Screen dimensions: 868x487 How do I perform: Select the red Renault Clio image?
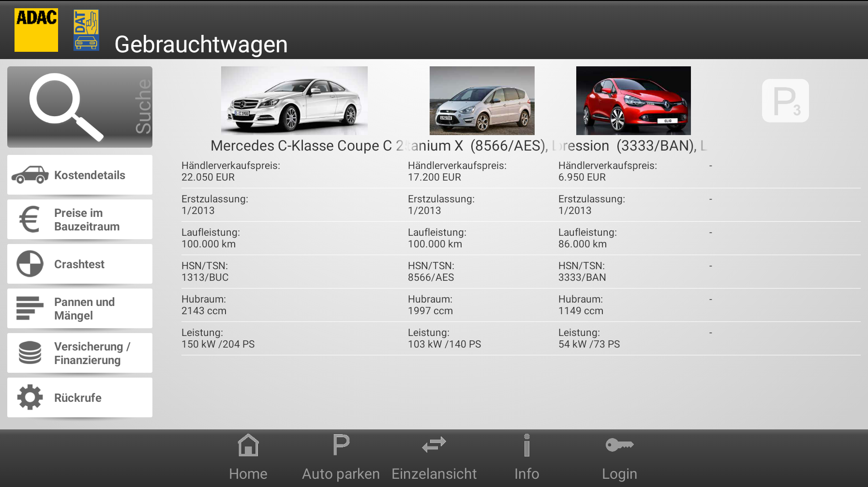click(x=633, y=100)
